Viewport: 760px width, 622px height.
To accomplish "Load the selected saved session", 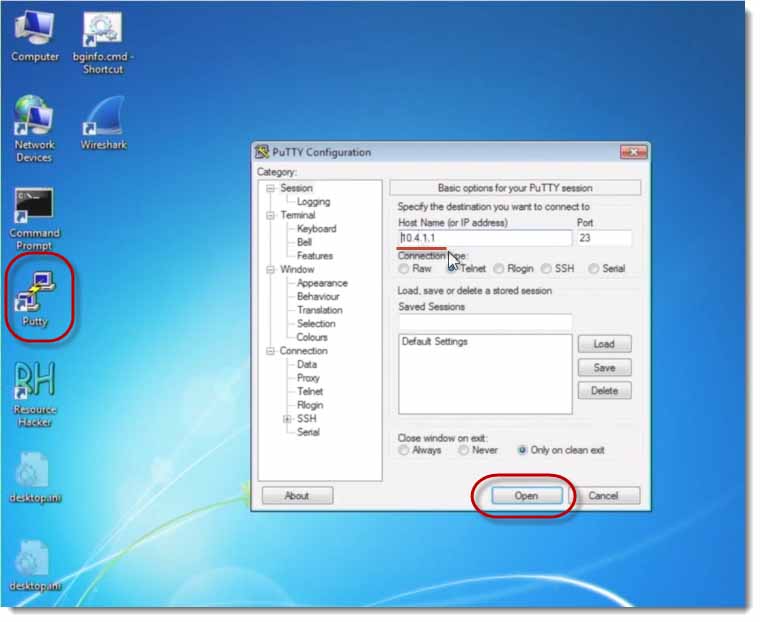I will coord(604,344).
